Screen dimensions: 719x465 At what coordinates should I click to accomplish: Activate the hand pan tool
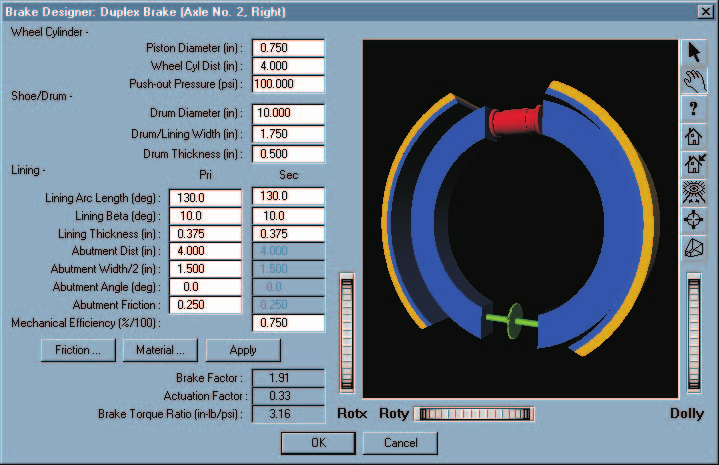694,81
